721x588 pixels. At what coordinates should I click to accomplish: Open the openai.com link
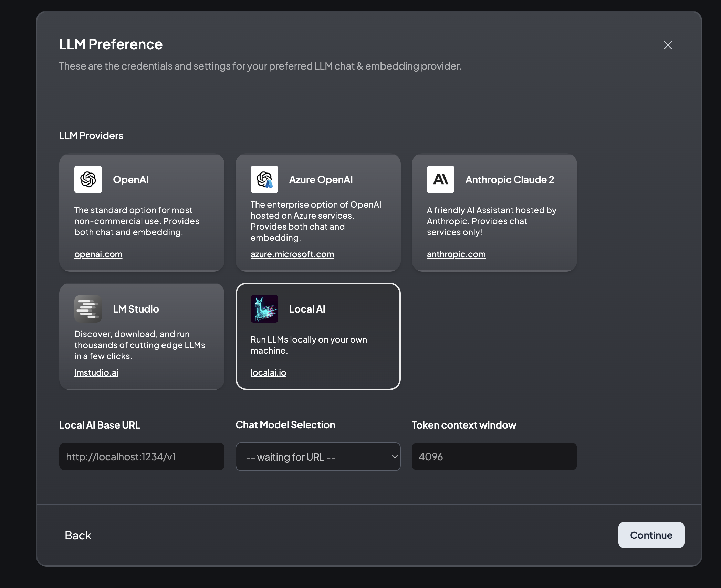[x=98, y=254]
